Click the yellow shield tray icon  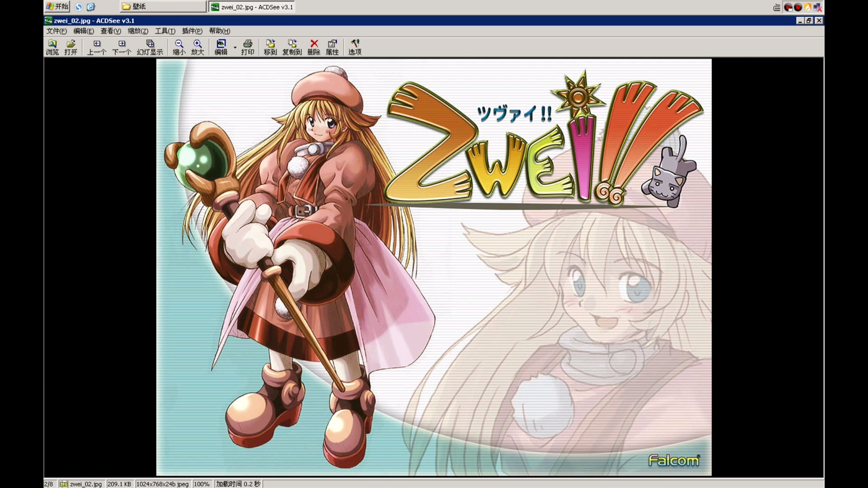pos(808,7)
